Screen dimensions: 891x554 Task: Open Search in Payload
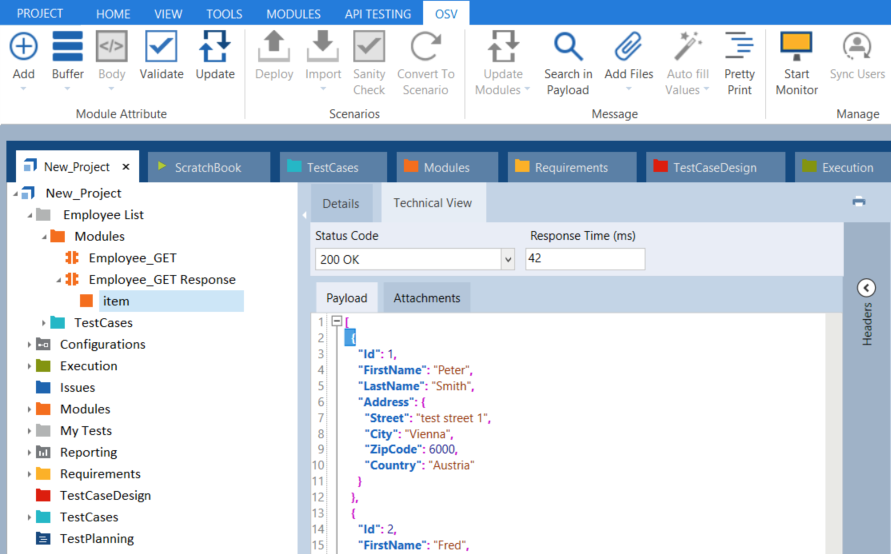click(568, 48)
